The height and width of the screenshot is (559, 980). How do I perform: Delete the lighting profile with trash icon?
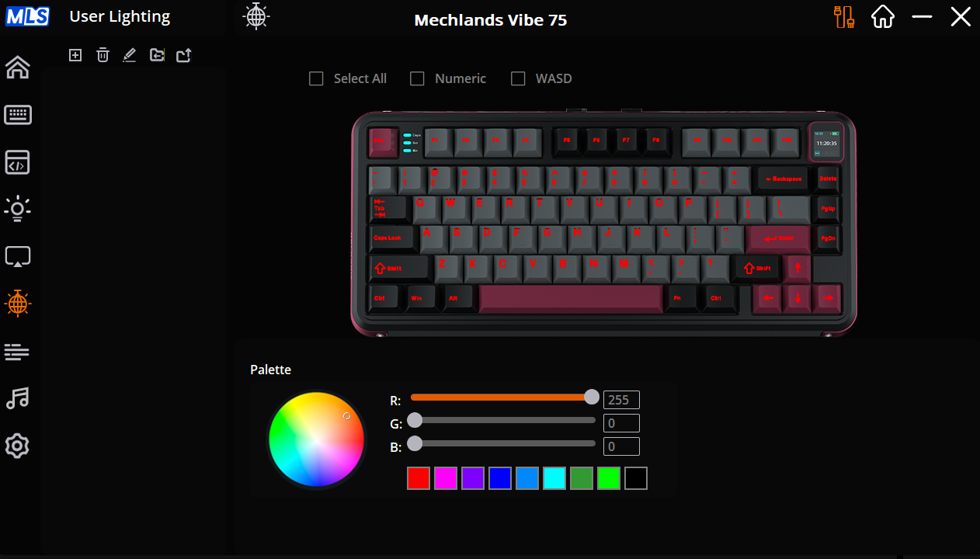[x=103, y=55]
